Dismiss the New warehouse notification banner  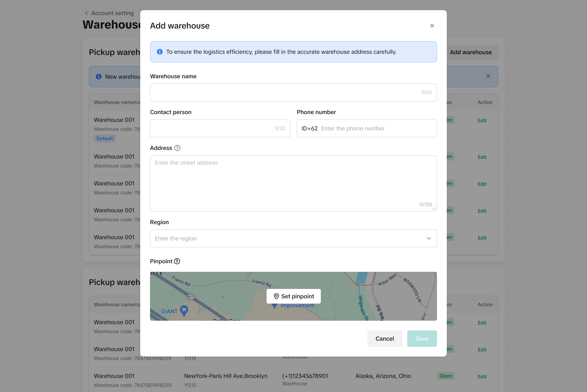coord(488,76)
